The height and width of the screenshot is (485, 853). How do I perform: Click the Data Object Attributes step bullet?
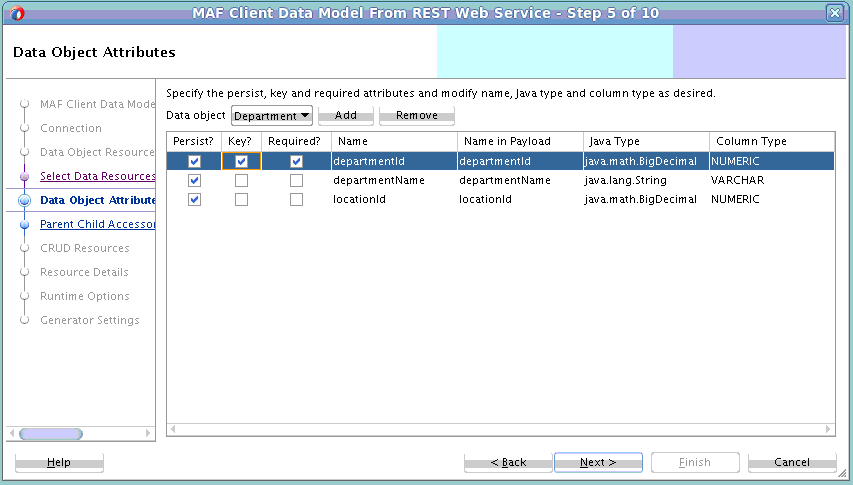point(24,200)
